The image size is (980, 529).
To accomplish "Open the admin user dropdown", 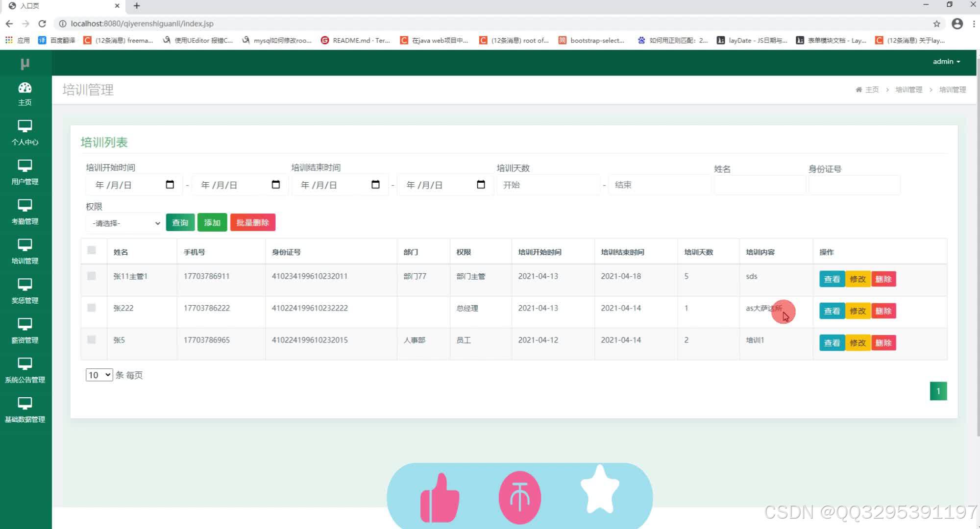I will (946, 62).
